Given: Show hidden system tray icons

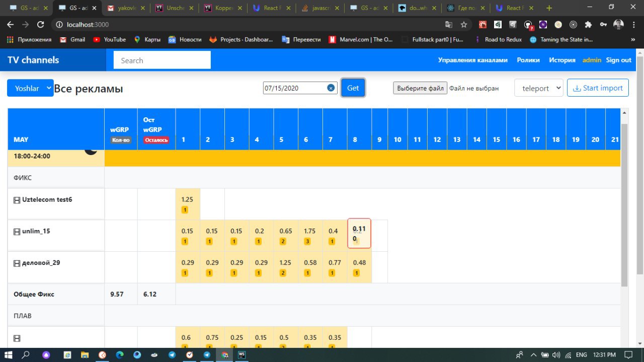Looking at the screenshot, I should tap(534, 354).
